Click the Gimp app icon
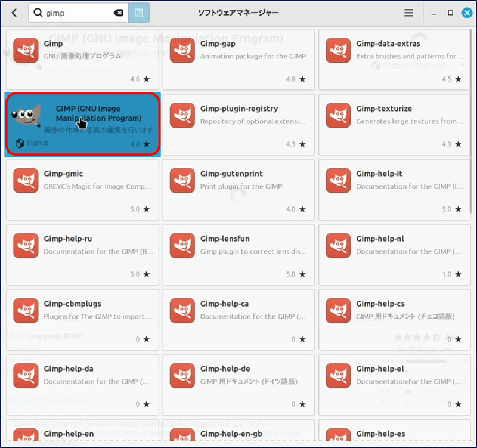The height and width of the screenshot is (448, 477). click(26, 50)
